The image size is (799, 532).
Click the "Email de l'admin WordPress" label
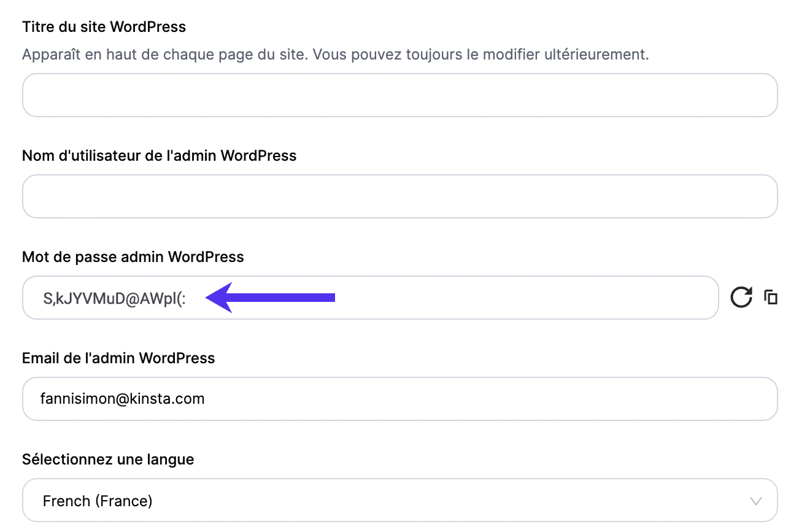(x=118, y=358)
